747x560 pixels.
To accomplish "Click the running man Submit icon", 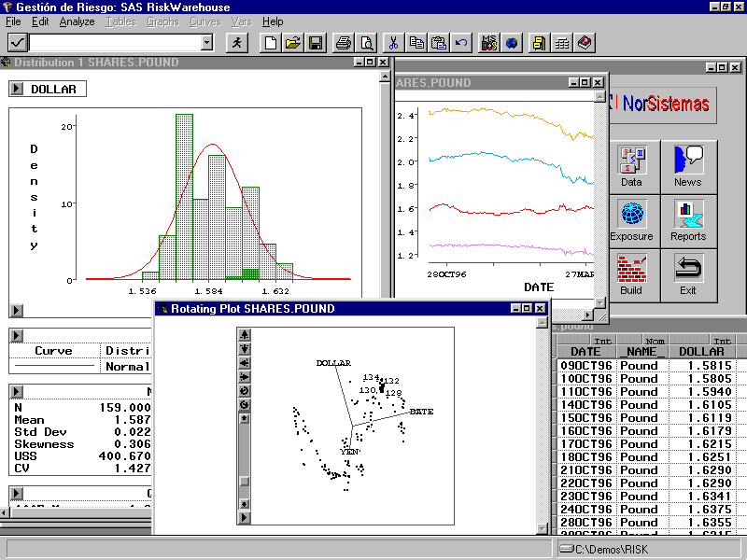I will (x=237, y=43).
